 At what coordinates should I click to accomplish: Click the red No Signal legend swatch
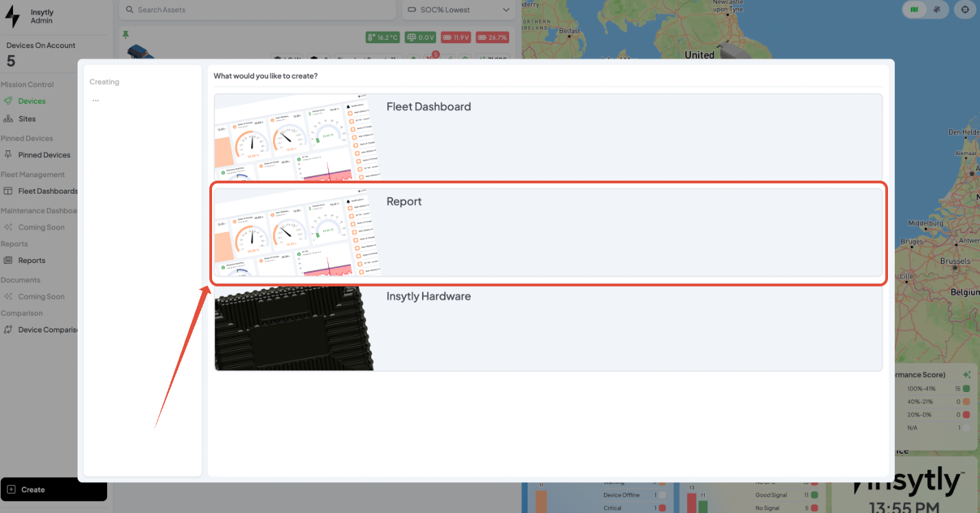point(814,508)
